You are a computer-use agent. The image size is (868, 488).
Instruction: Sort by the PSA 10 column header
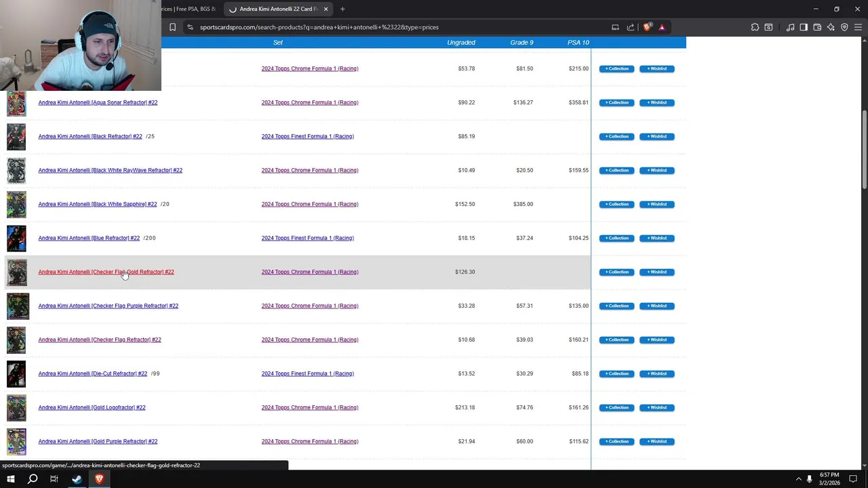click(578, 42)
